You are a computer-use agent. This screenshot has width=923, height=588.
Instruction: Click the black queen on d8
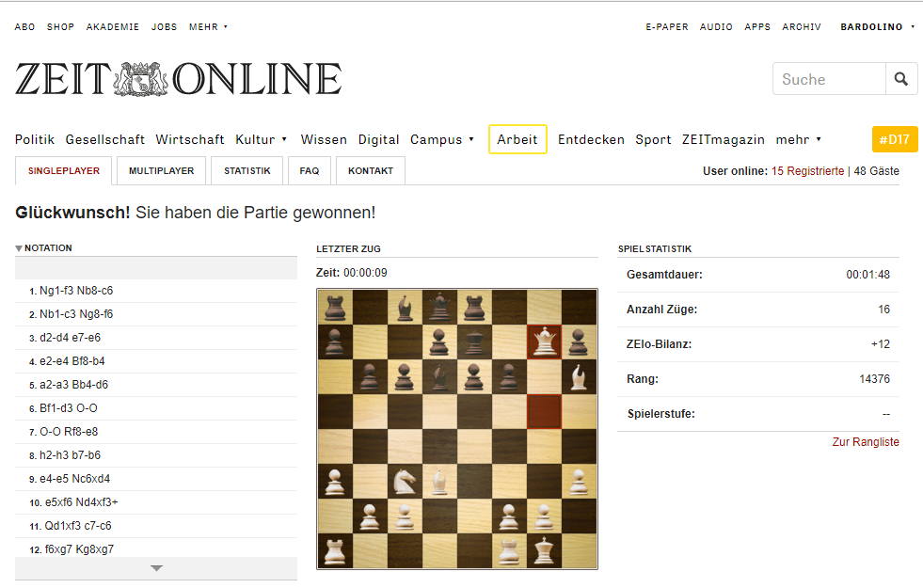click(x=440, y=307)
